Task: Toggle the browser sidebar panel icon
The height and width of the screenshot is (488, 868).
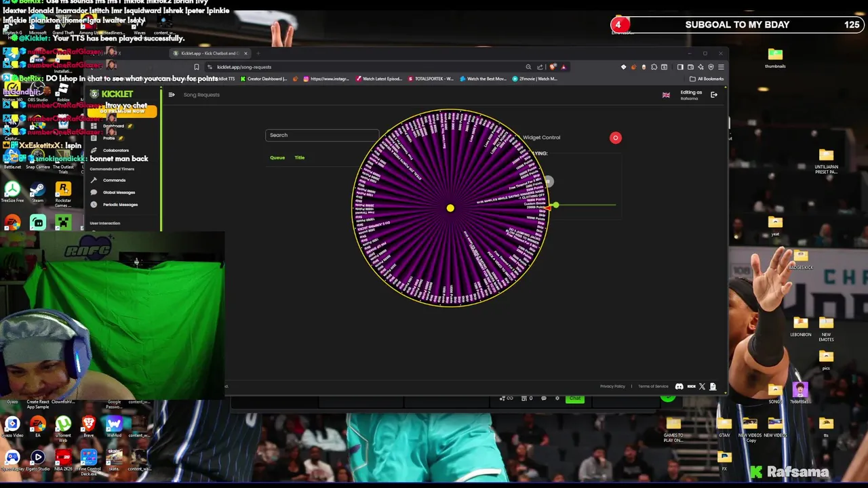Action: [x=680, y=67]
